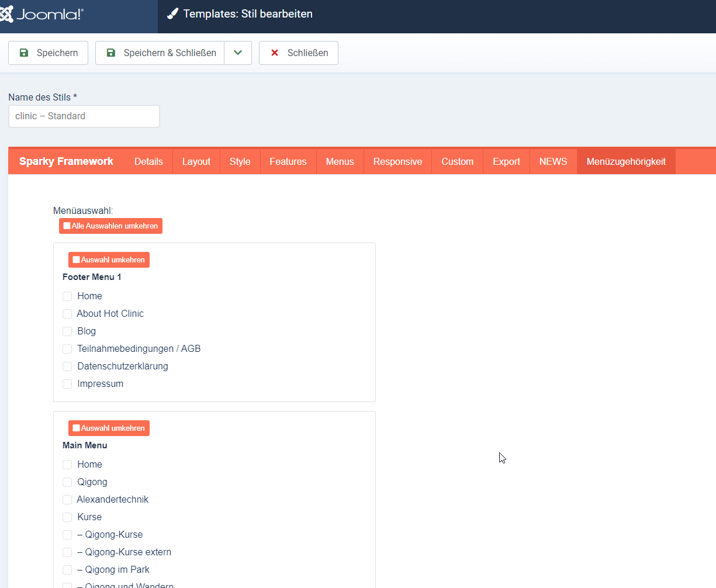716x588 pixels.
Task: Check the Datenschutzerklärung checkbox
Action: click(67, 366)
